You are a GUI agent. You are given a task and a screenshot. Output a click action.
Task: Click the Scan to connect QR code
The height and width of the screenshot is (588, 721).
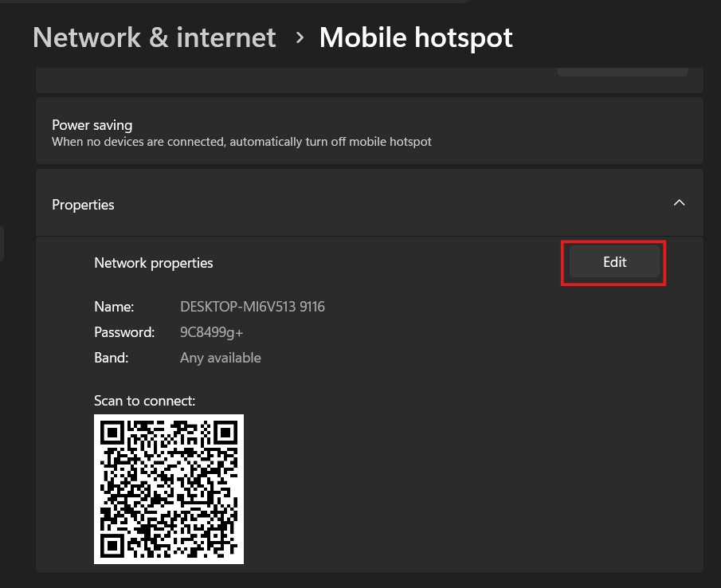(169, 488)
